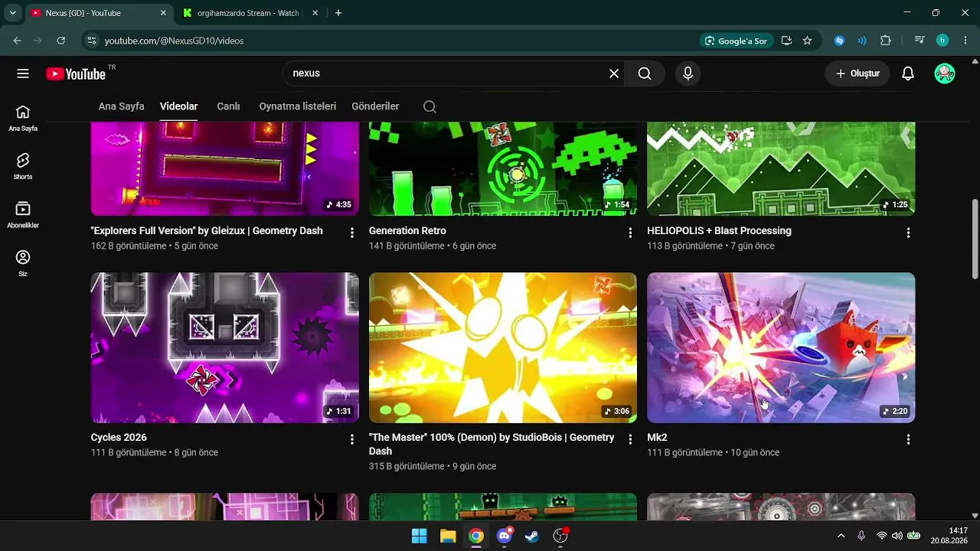Reload the page

coord(61,41)
